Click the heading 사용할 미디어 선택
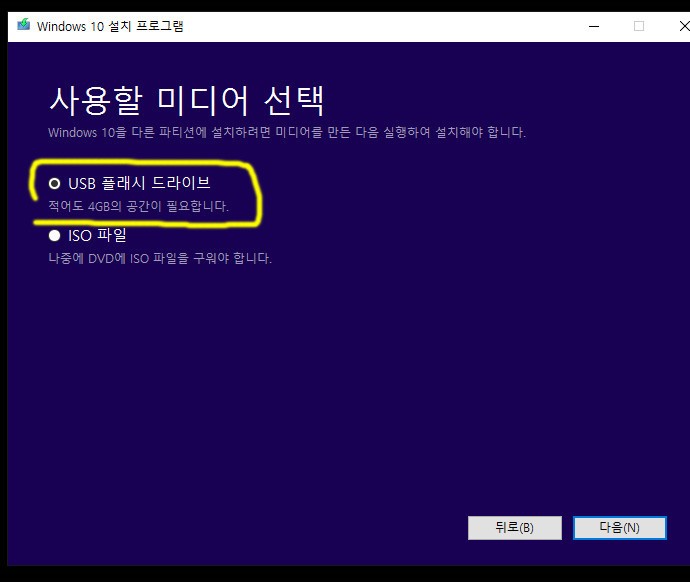 [187, 101]
